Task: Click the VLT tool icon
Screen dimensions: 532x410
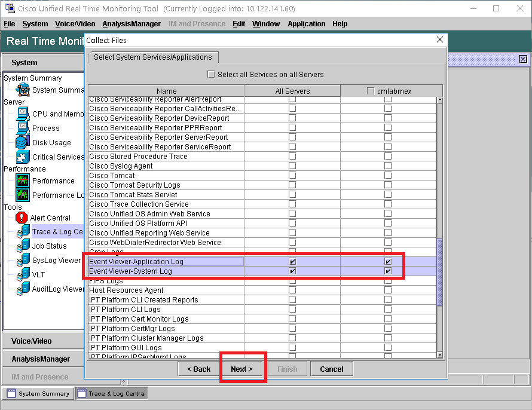Action: coord(23,274)
